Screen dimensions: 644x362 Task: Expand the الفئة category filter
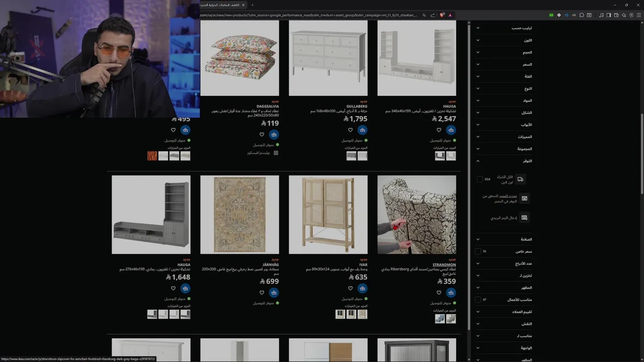[504, 76]
